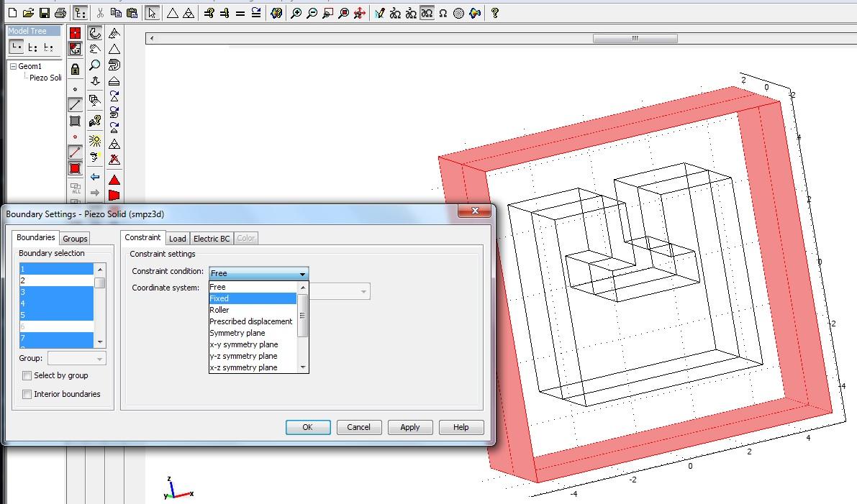The width and height of the screenshot is (857, 504).
Task: Toggle the Model Tree toolbar button
Action: point(81,13)
